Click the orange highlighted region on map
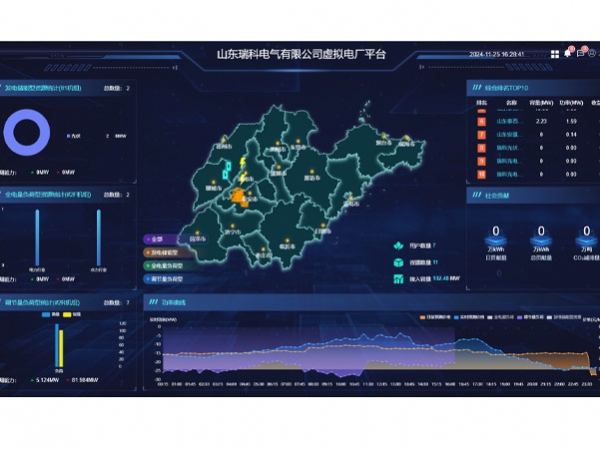The height and width of the screenshot is (449, 600). 240,197
